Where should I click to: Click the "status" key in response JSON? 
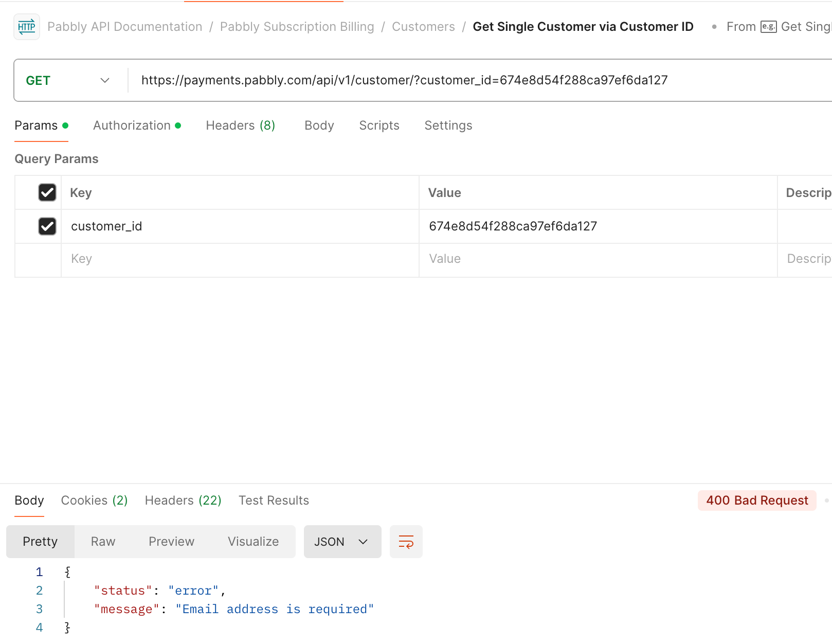pyautogui.click(x=123, y=591)
